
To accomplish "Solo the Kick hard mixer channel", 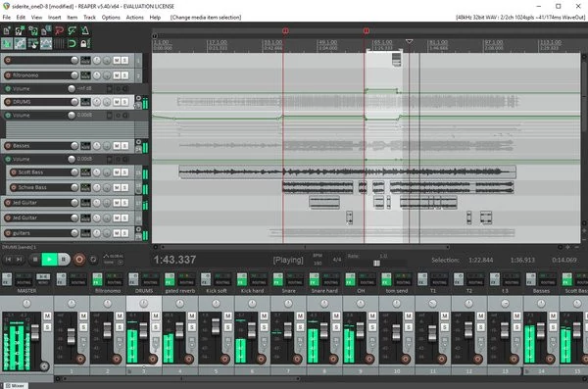I will (x=264, y=327).
